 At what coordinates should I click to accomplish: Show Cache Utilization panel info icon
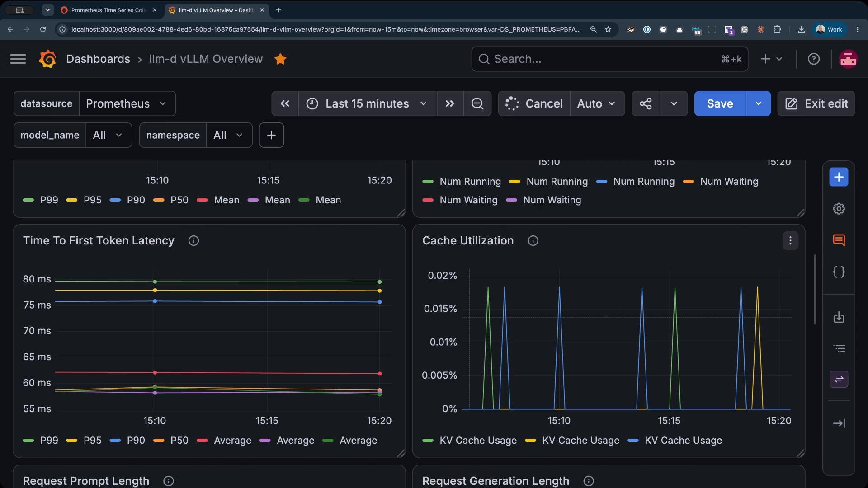[533, 241]
